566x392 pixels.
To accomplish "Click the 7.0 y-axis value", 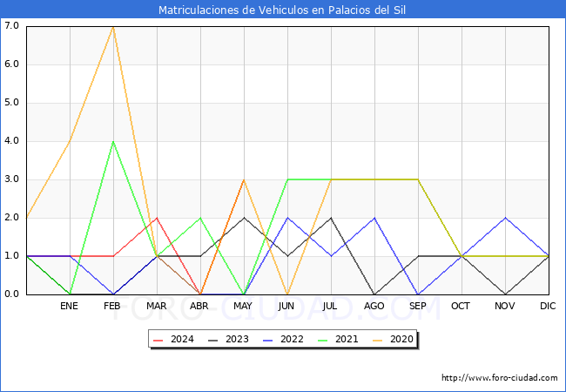I will coord(11,25).
